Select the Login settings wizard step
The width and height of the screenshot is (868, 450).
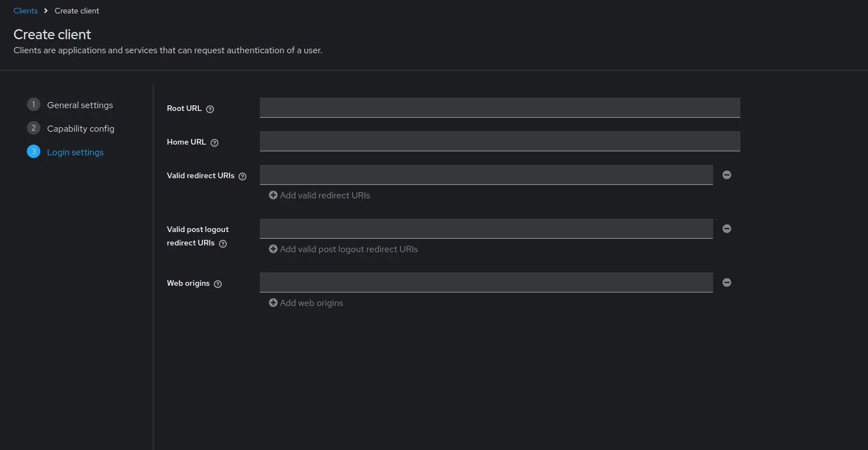(75, 152)
